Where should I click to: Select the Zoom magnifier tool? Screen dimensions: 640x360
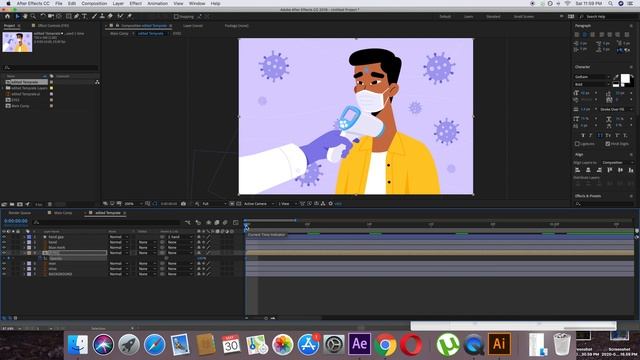click(x=33, y=16)
